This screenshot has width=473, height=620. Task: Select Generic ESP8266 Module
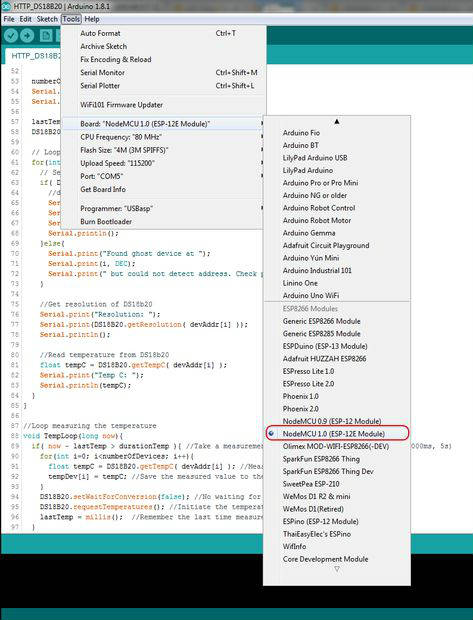[337, 321]
